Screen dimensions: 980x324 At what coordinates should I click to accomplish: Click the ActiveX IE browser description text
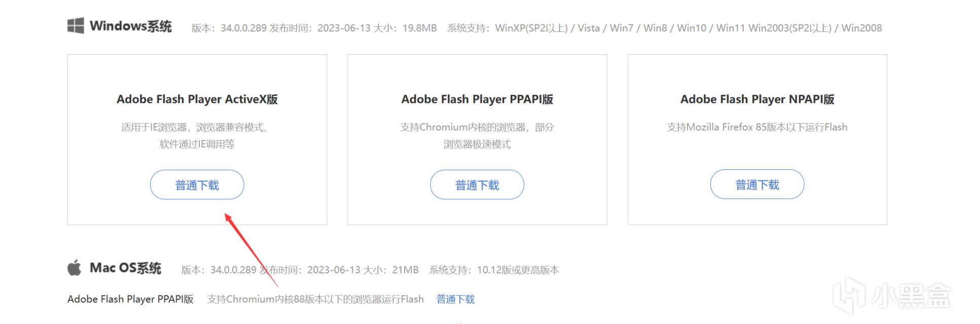(x=197, y=135)
